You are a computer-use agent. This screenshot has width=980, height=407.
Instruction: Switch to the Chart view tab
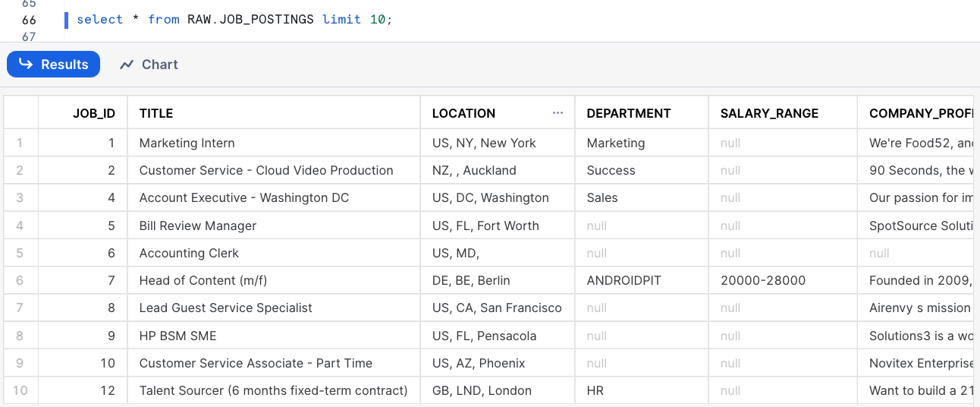pos(149,65)
